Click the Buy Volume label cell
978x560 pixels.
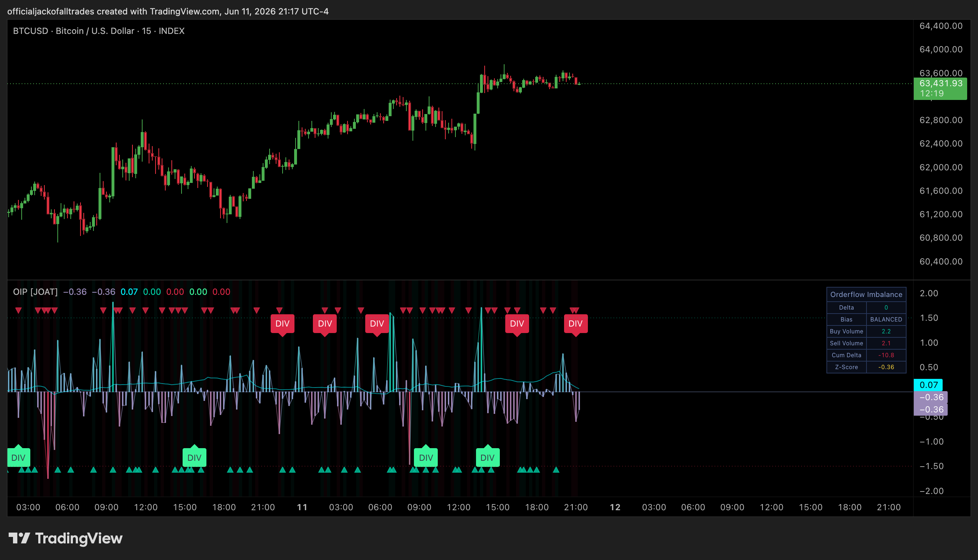(x=847, y=331)
